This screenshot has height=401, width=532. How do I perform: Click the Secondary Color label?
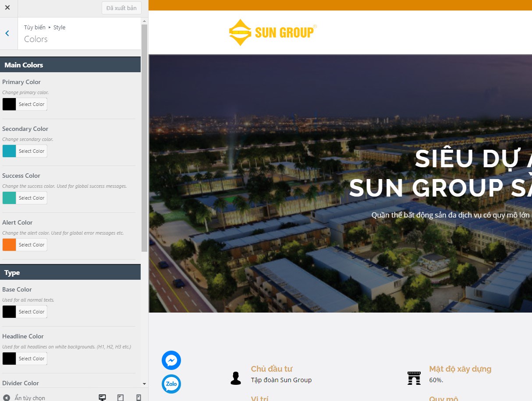(x=25, y=129)
